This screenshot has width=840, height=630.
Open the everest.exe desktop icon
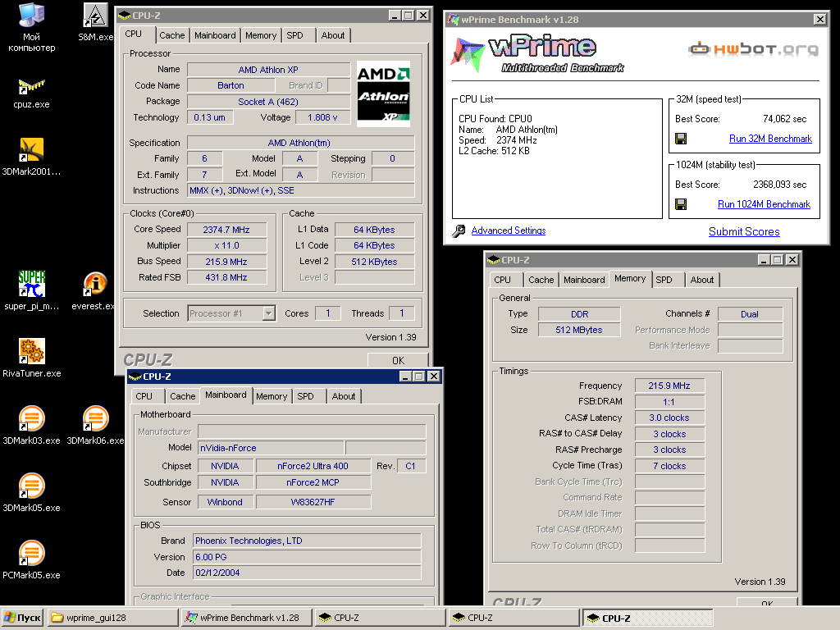pyautogui.click(x=94, y=291)
